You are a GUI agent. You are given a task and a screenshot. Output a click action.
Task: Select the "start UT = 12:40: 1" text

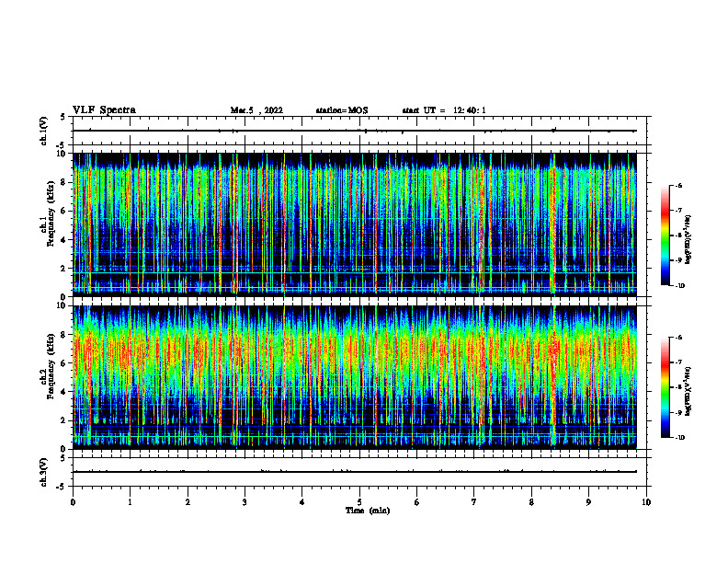pos(444,110)
